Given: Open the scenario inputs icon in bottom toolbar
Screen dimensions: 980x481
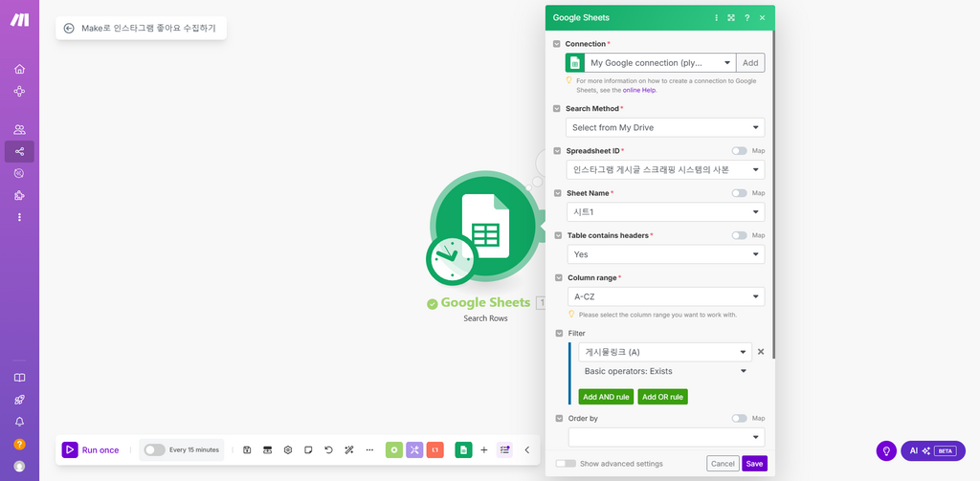Looking at the screenshot, I should tap(268, 449).
